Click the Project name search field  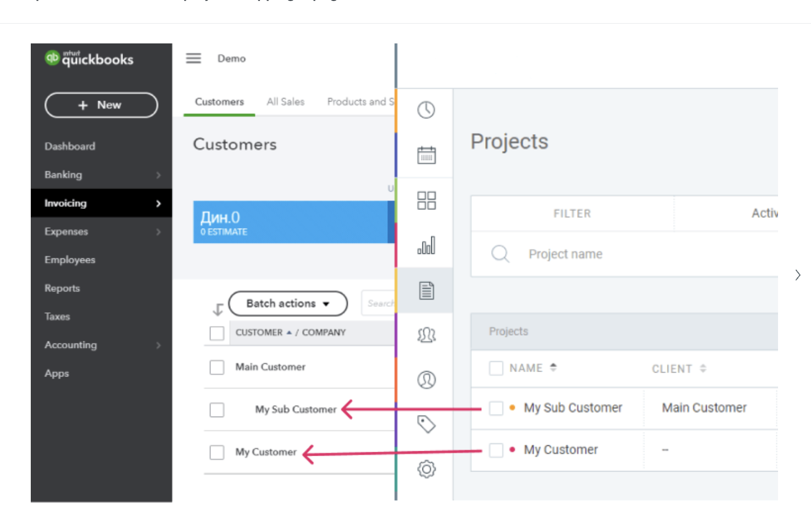click(624, 254)
